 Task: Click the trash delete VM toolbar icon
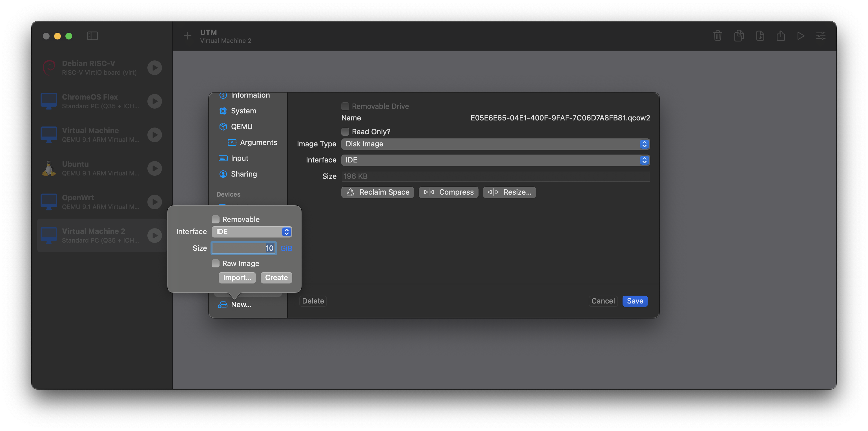[718, 36]
